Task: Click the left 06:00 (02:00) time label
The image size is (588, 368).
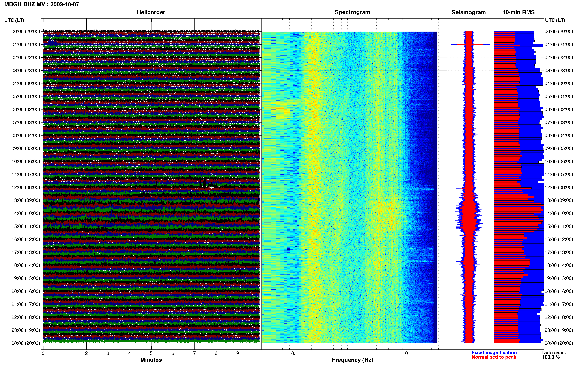Action: (x=26, y=109)
